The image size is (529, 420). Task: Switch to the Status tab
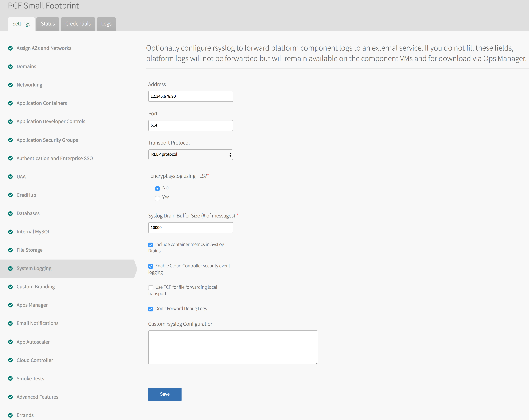click(x=48, y=24)
